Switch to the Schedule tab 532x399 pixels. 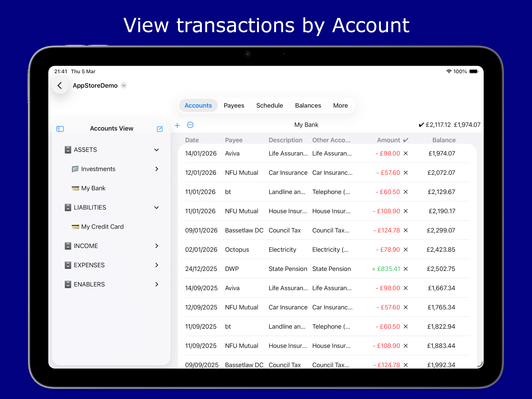pyautogui.click(x=269, y=105)
